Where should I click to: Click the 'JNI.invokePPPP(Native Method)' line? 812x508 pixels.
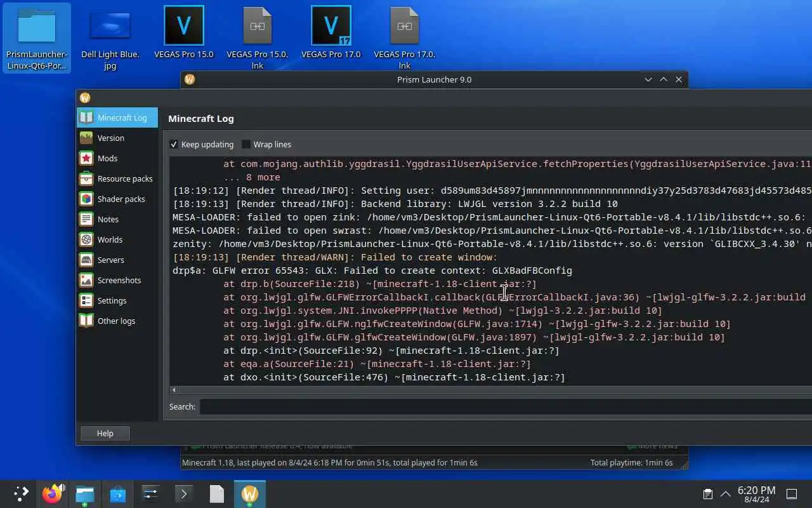click(x=443, y=311)
